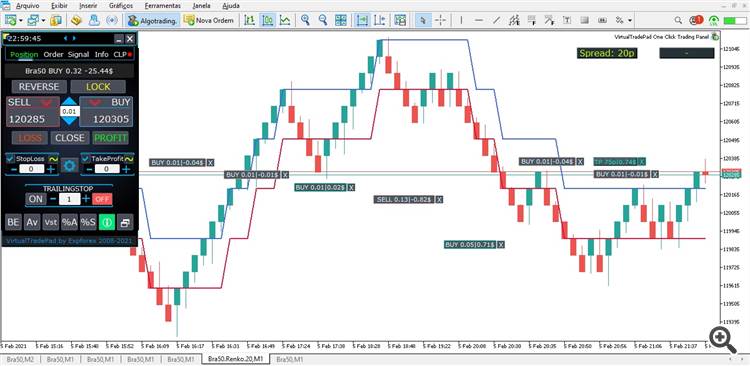Viewport: 750px width, 366px height.
Task: Turn TrailingStop OFF with red button
Action: (x=101, y=199)
